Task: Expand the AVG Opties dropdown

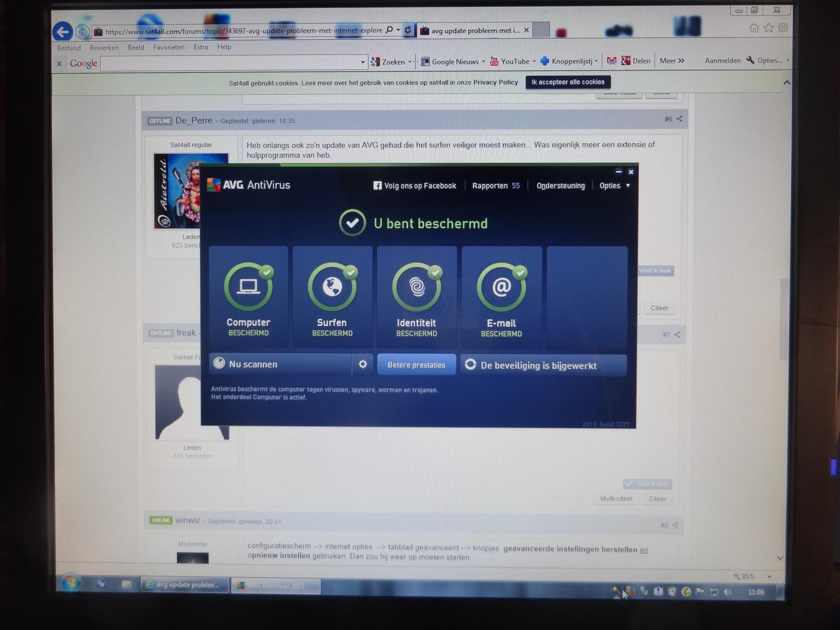Action: pos(615,186)
